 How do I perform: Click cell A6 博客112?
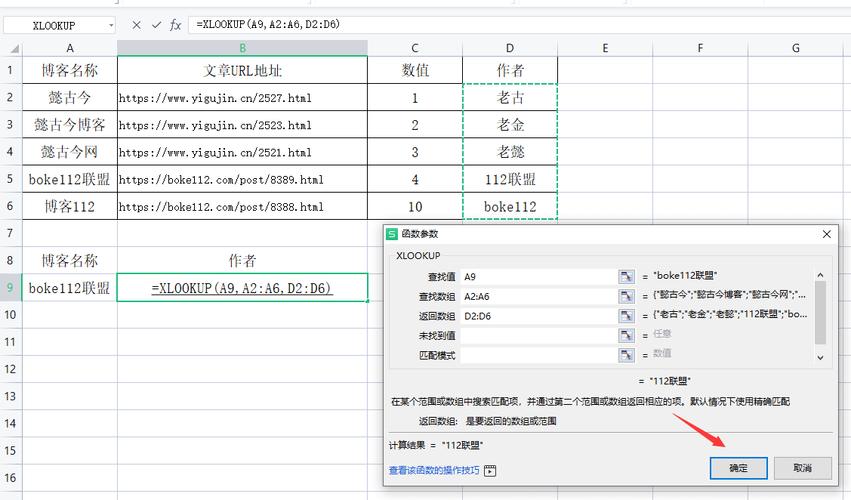(70, 206)
